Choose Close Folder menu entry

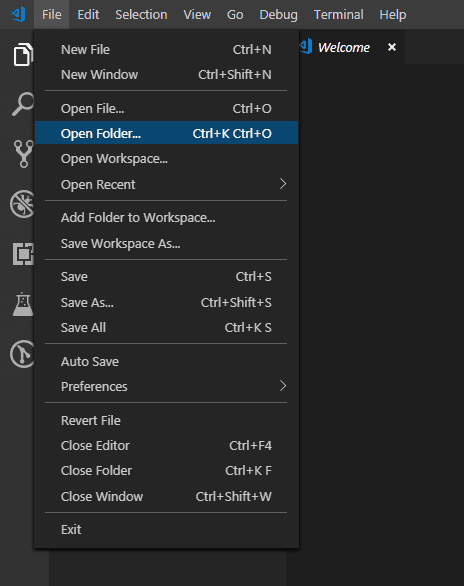(x=166, y=471)
